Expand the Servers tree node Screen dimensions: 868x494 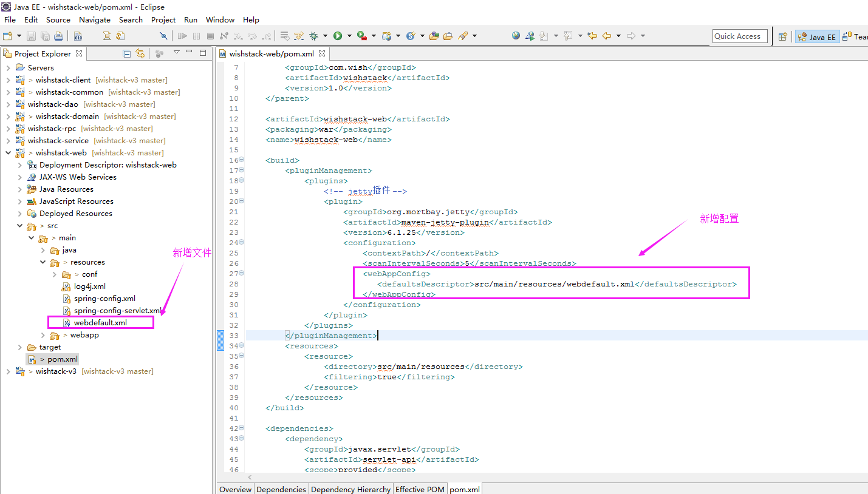tap(8, 67)
